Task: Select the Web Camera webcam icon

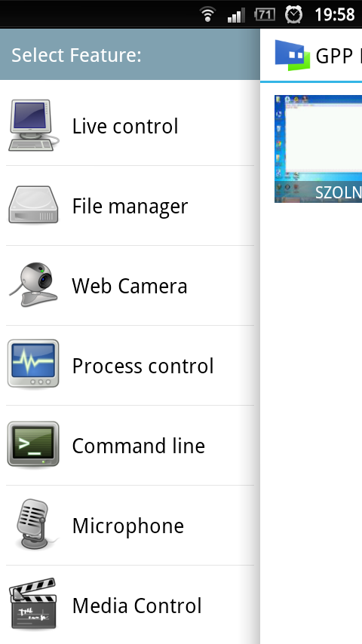Action: tap(33, 284)
